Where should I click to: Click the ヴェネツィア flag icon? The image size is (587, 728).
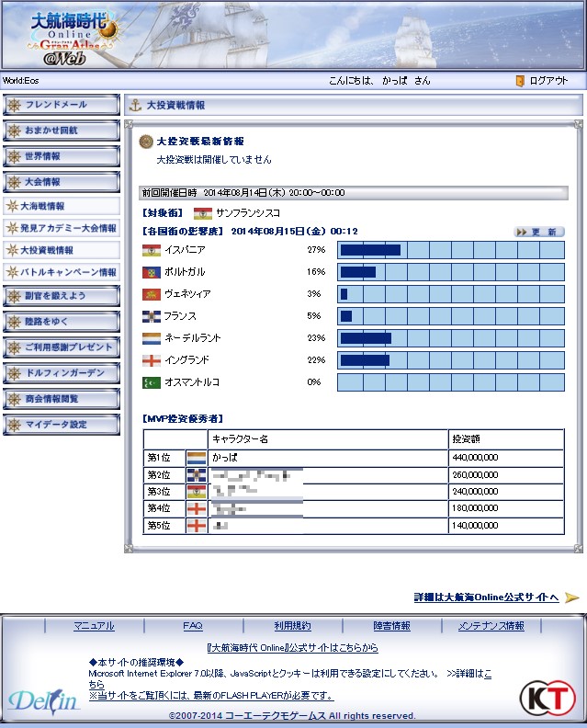coord(152,294)
